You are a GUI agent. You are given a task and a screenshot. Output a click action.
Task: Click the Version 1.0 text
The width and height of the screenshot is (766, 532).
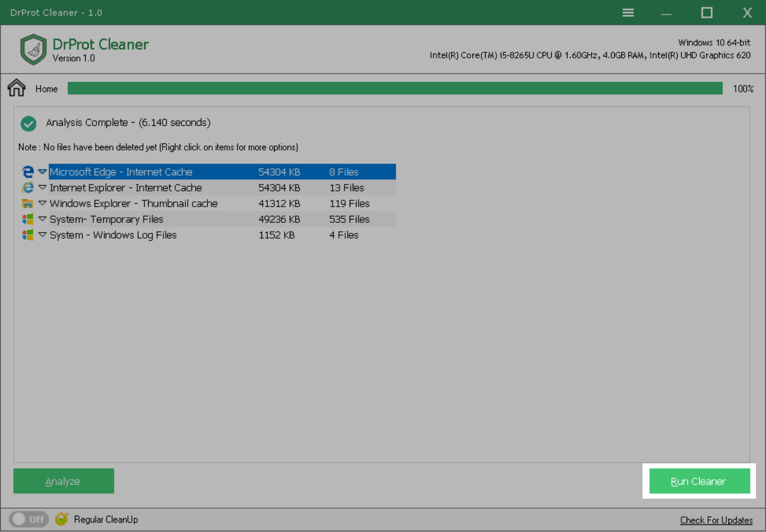click(x=74, y=59)
